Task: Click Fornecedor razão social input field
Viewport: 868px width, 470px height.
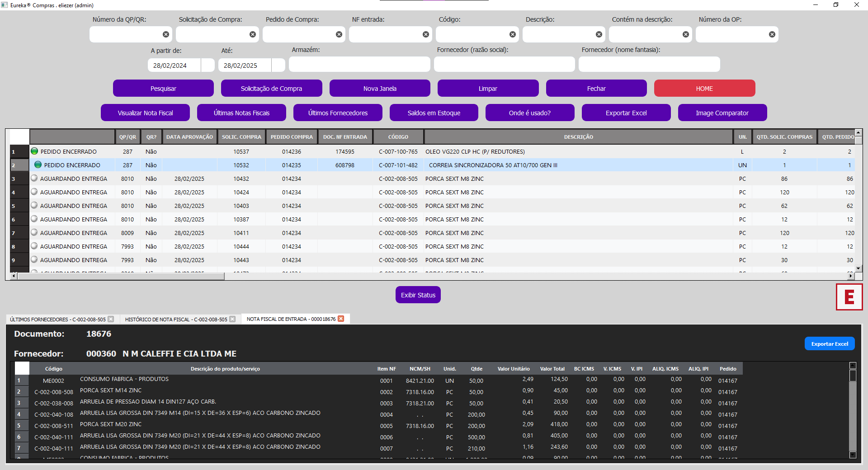Action: coord(505,64)
